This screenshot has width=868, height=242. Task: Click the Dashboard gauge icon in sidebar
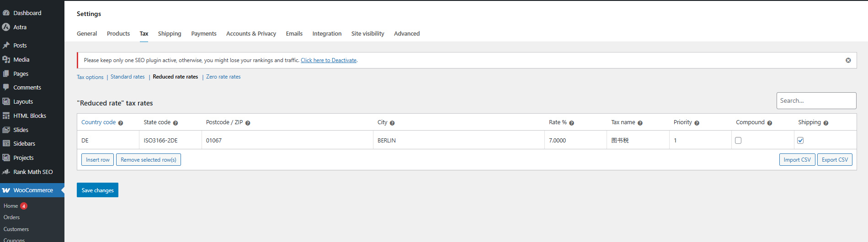point(6,13)
